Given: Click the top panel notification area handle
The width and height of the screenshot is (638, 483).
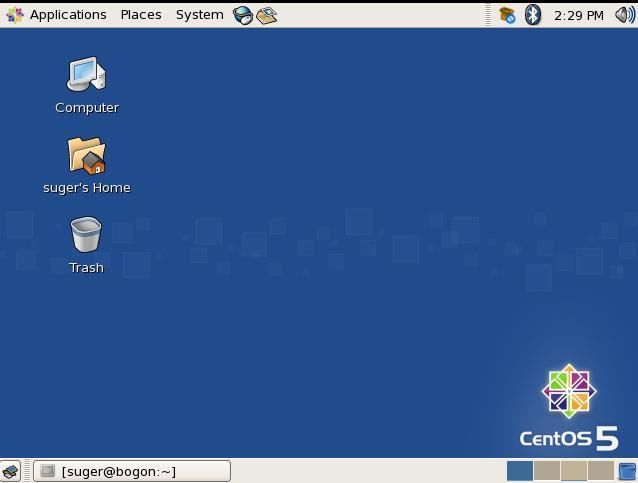Looking at the screenshot, I should click(x=488, y=15).
